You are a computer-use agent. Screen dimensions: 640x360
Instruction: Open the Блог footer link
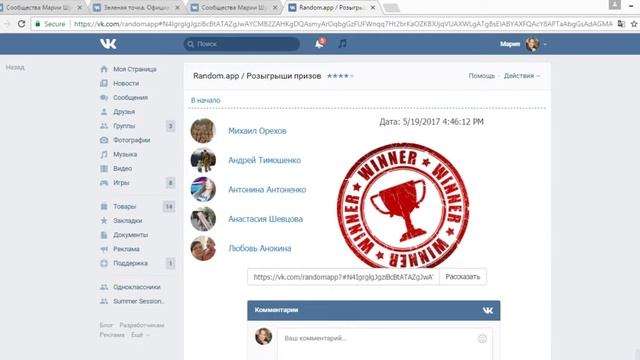click(x=106, y=325)
